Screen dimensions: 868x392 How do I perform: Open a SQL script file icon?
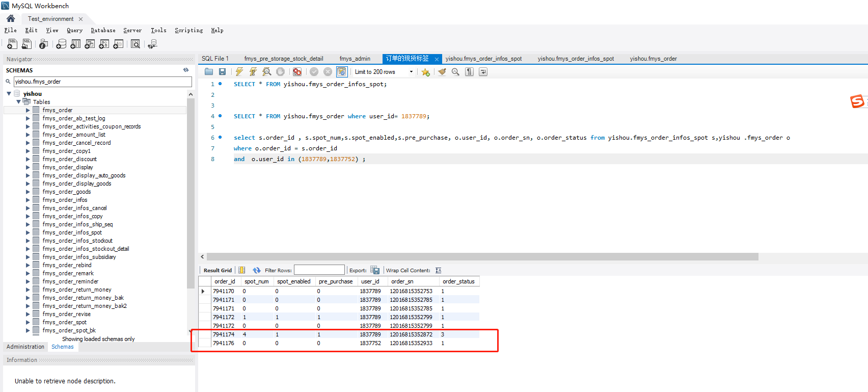[x=26, y=44]
